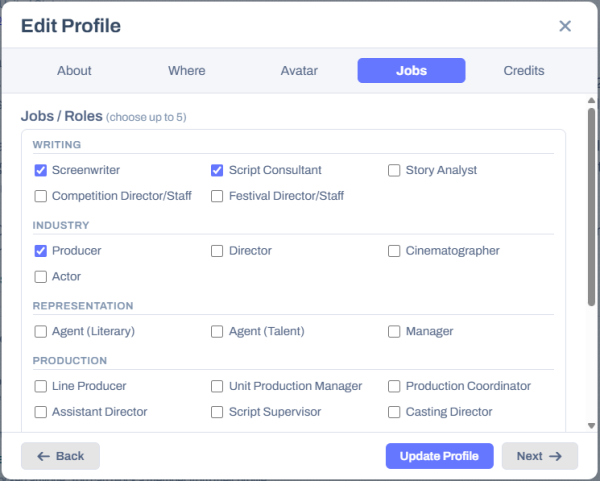This screenshot has height=481, width=600.
Task: Click the Update Profile button
Action: pyautogui.click(x=439, y=456)
